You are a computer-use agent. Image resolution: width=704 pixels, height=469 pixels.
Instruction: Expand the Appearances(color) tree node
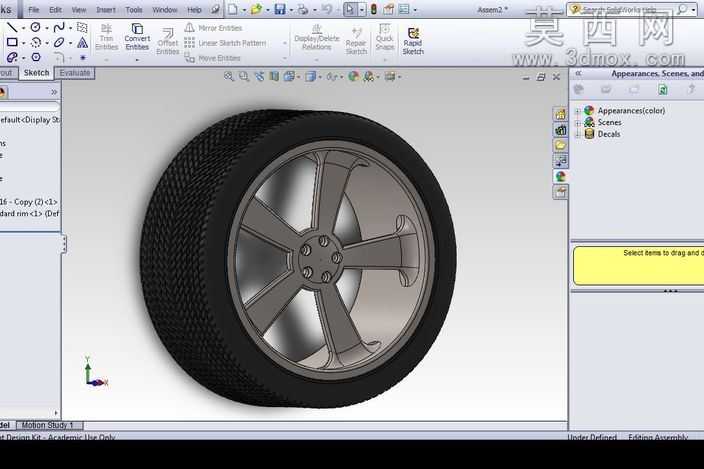point(578,111)
